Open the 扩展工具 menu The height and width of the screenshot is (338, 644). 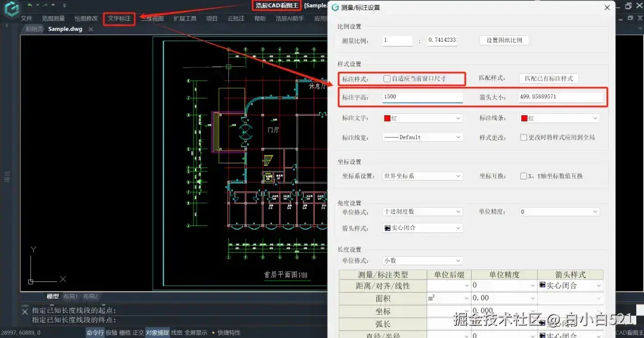[x=185, y=18]
